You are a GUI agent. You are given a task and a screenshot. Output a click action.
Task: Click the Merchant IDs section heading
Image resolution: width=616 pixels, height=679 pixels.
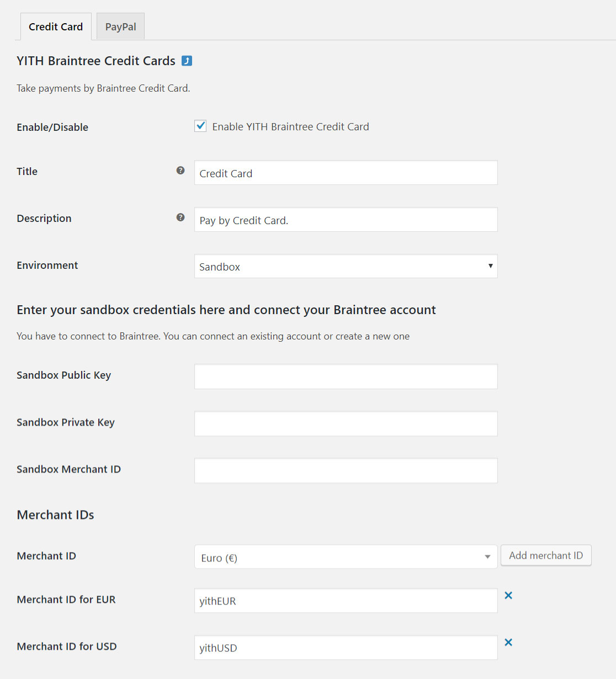click(x=56, y=515)
